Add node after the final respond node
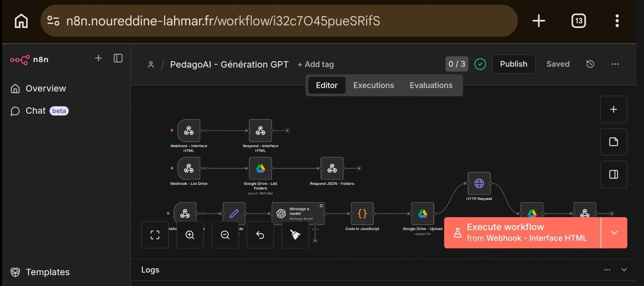Viewport: 644px width, 286px height. pyautogui.click(x=612, y=213)
